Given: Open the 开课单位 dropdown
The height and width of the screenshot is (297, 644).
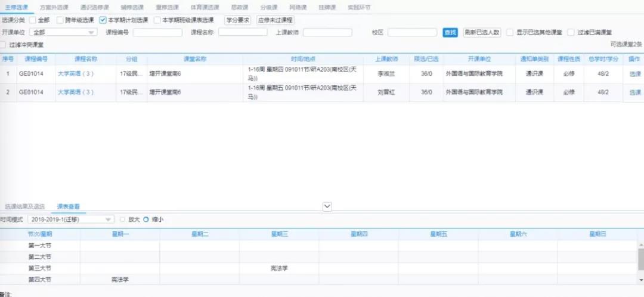Looking at the screenshot, I should [x=63, y=32].
